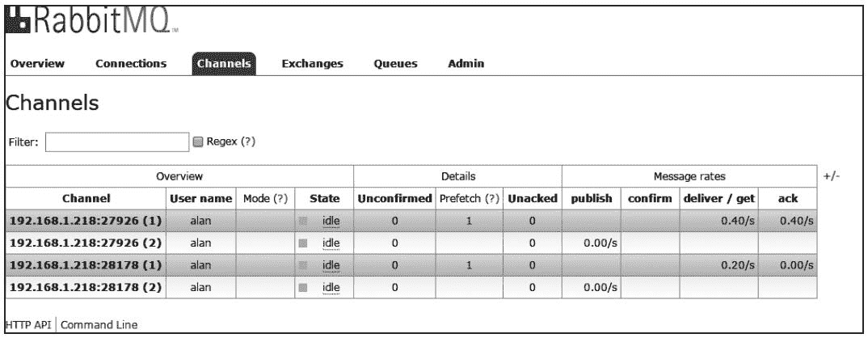The image size is (868, 338).
Task: Click the Filter text field
Action: pos(116,142)
